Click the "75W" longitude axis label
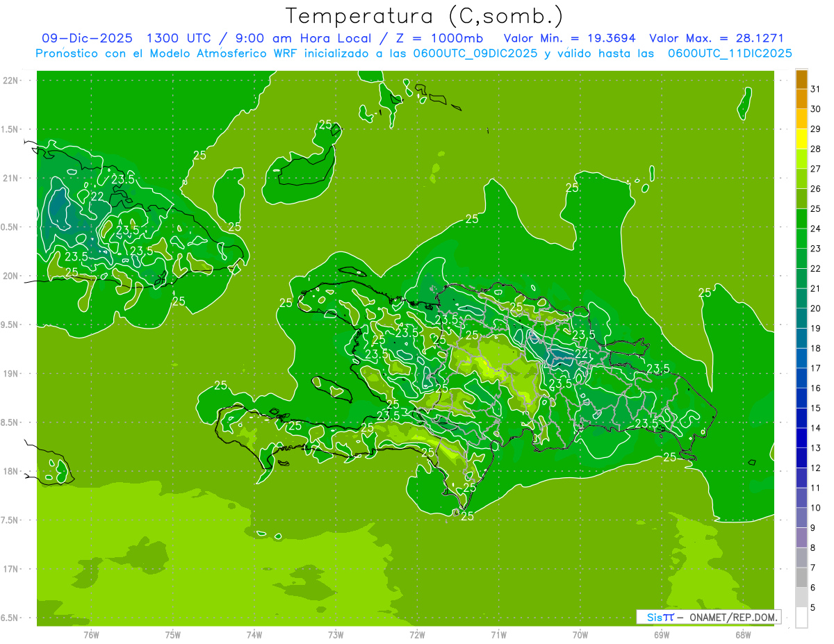834x644 pixels. tap(173, 634)
